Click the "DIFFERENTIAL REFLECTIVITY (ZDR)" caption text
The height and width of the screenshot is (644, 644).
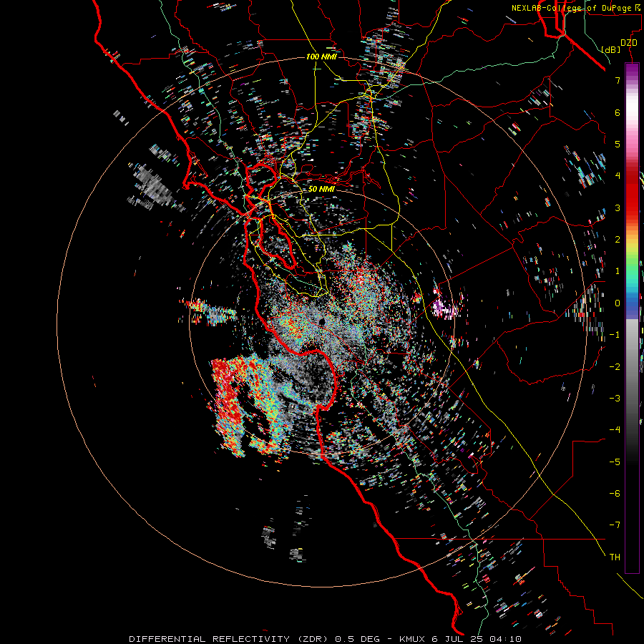(x=229, y=639)
